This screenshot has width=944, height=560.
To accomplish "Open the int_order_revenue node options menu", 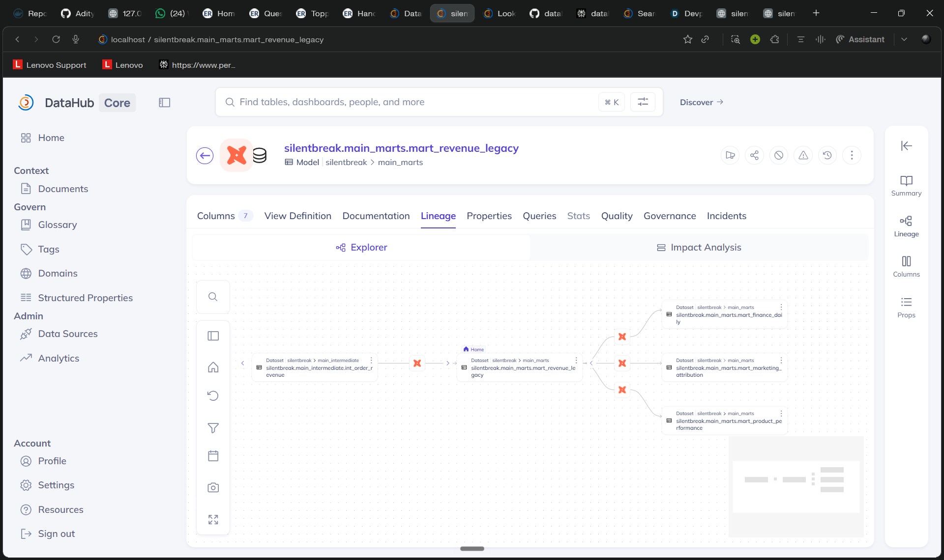I will (371, 361).
